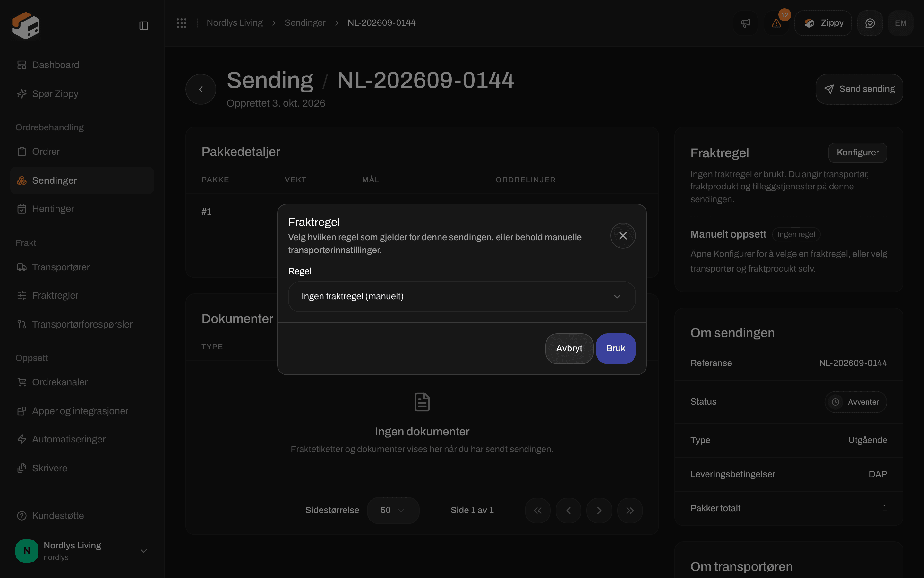Open Hentinger in the sidebar

point(82,209)
